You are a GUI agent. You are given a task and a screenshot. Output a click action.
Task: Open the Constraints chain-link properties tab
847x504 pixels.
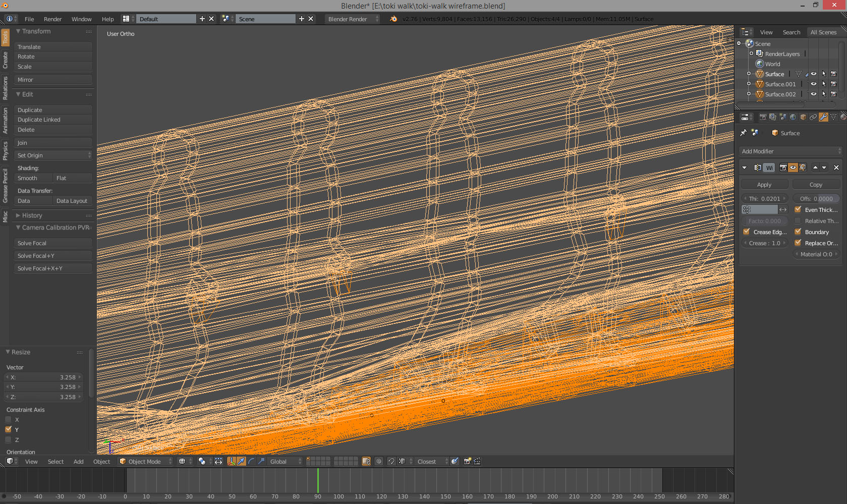tap(813, 117)
